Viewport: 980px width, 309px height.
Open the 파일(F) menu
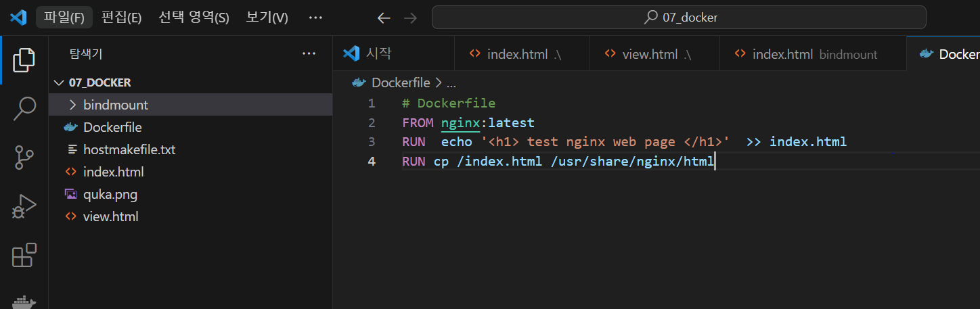point(64,18)
